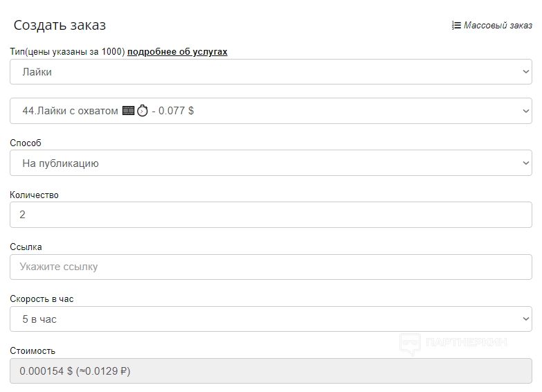The image size is (542, 392).
Task: Click the keyboard icon in the service dropdown
Action: [x=128, y=110]
